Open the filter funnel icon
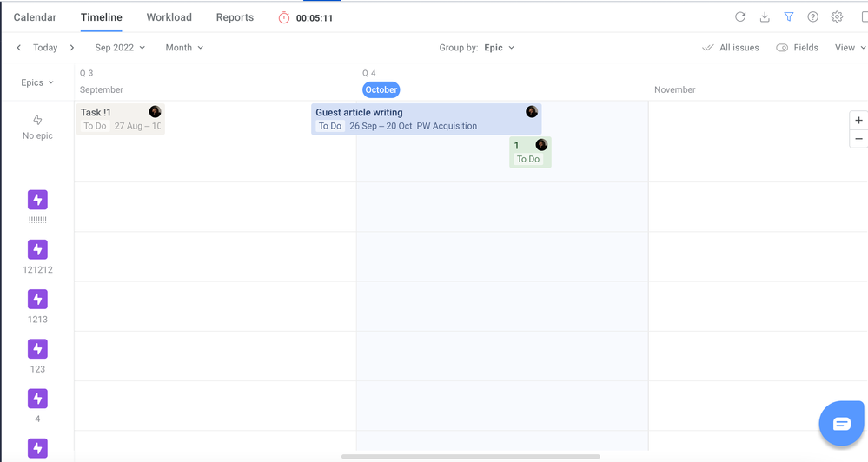The image size is (868, 462). point(789,17)
